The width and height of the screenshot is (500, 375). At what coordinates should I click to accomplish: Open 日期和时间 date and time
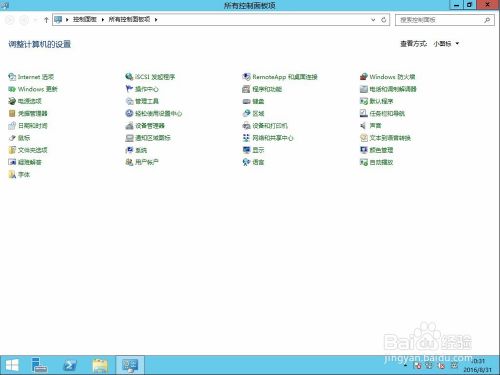click(28, 126)
